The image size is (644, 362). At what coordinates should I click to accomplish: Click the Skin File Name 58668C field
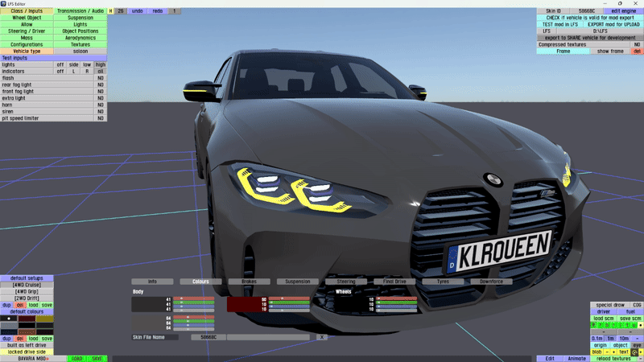[x=208, y=337]
